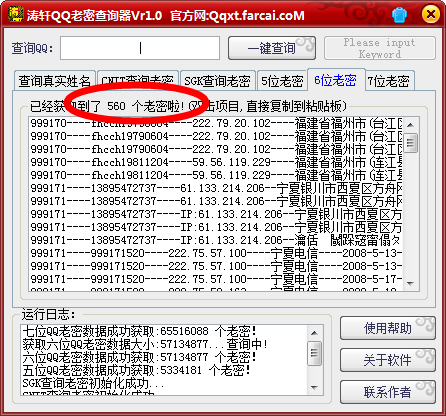This screenshot has height=416, width=446.
Task: Click the 查询QQ: label
Action: (x=32, y=48)
